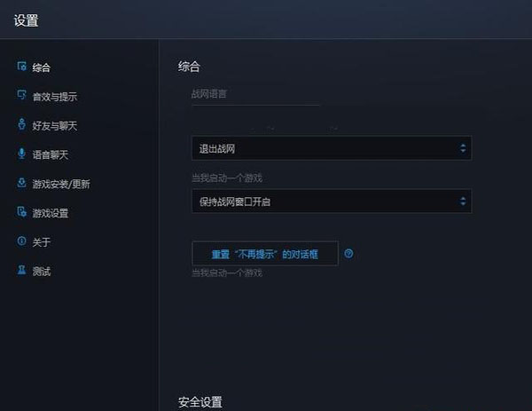Click the microphone icon beside 语音聊天
This screenshot has height=411, width=532.
21,154
